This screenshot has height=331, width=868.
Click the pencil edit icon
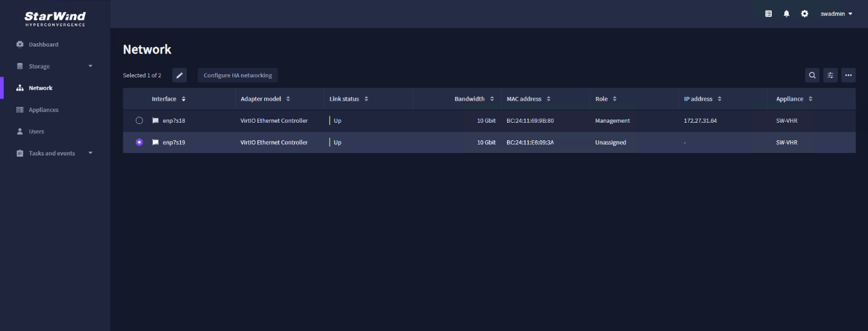(180, 76)
